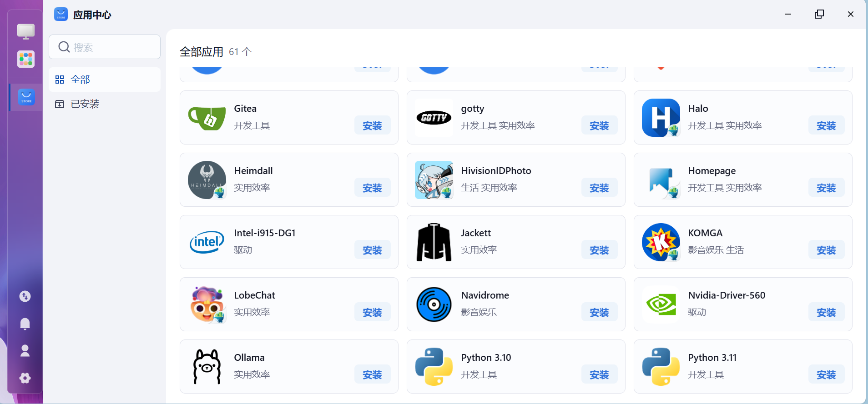This screenshot has height=404, width=868.
Task: Open the desktop monitor icon in sidebar
Action: [26, 31]
